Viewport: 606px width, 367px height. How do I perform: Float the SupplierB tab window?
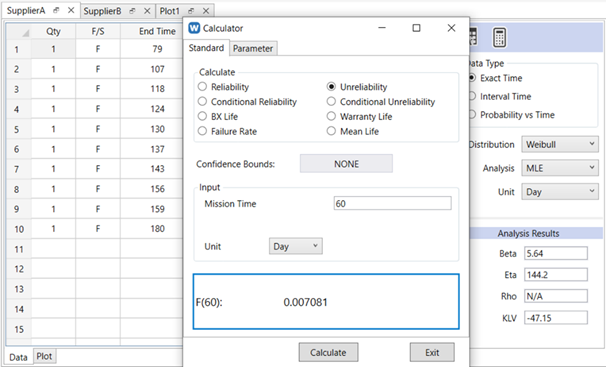133,11
